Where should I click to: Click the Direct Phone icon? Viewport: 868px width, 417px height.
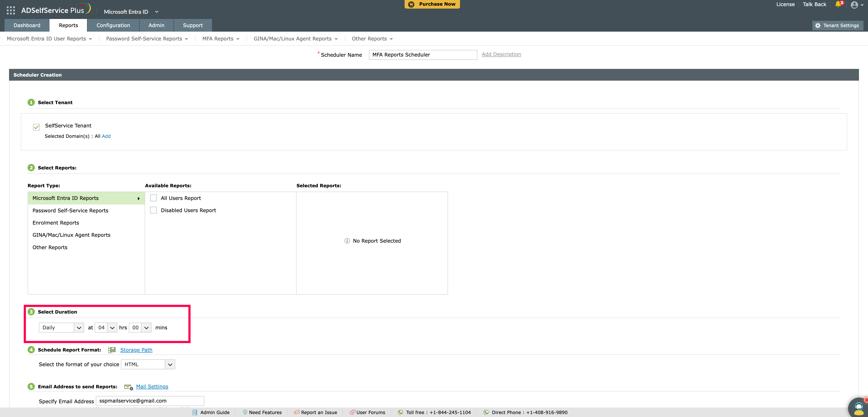pos(486,412)
